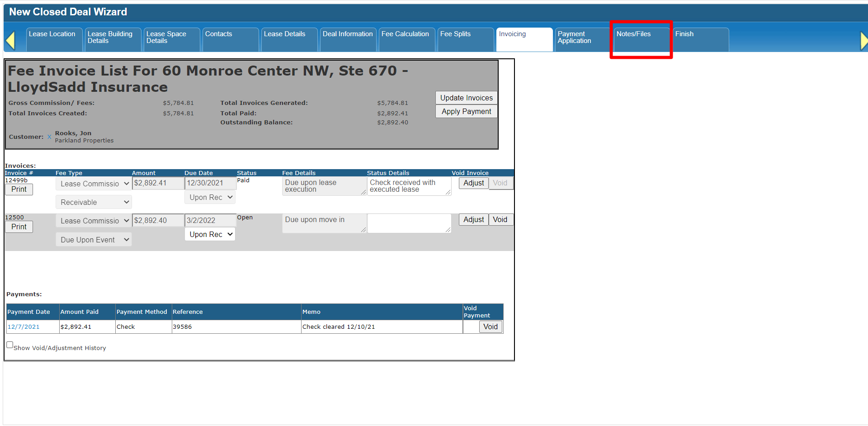Remove customer with the blue X icon
This screenshot has width=868, height=426.
coord(49,137)
